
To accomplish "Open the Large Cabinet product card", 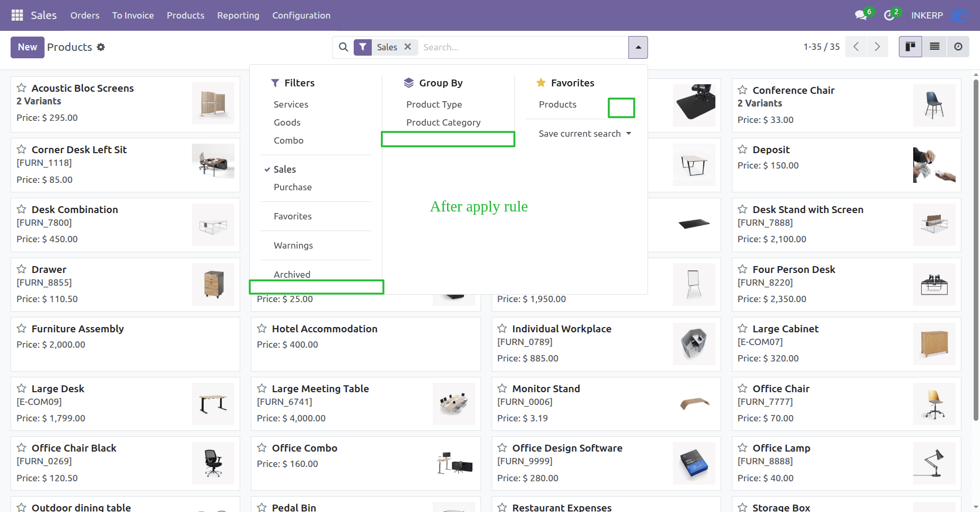I will click(x=846, y=344).
